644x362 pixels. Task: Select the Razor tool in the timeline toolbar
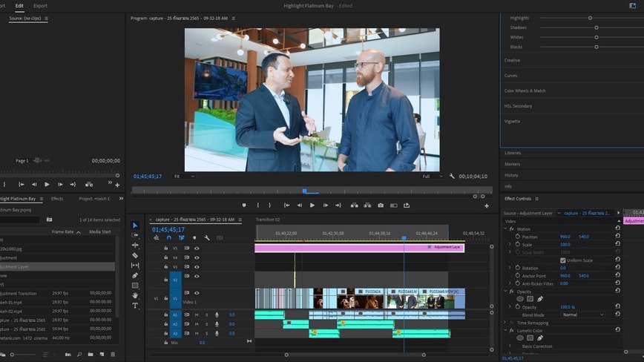pos(135,255)
